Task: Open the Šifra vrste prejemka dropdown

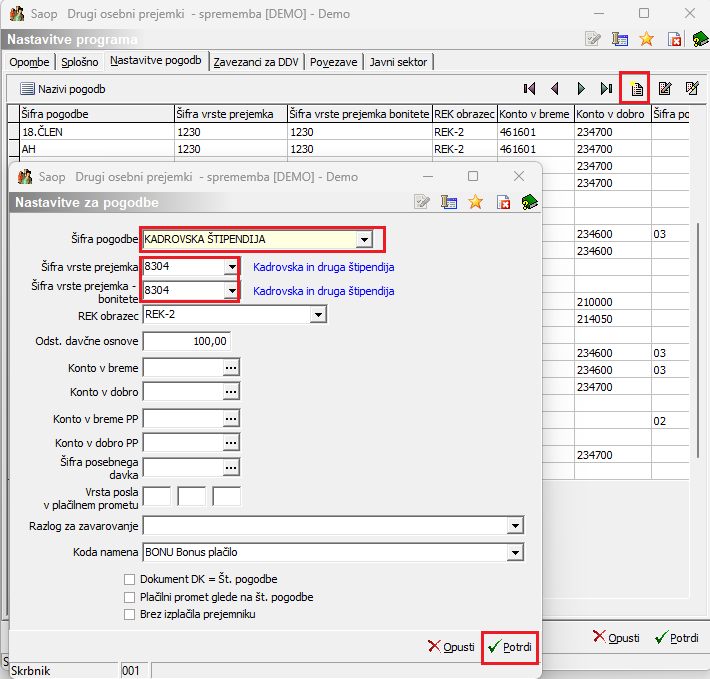Action: click(232, 266)
